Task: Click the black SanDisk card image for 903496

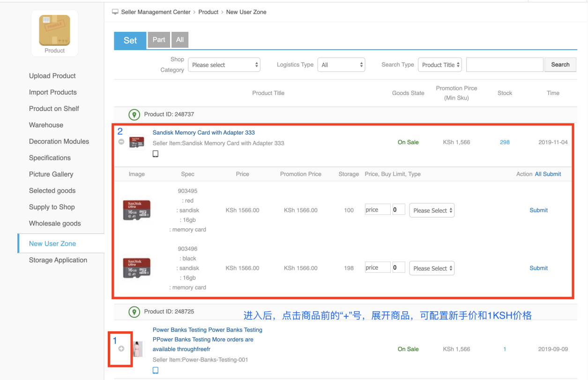Action: [137, 268]
